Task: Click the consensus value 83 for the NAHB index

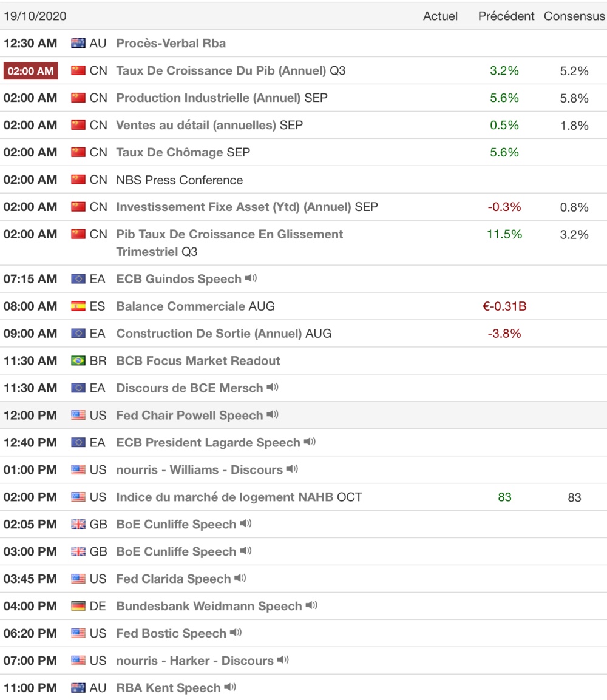Action: pyautogui.click(x=574, y=497)
